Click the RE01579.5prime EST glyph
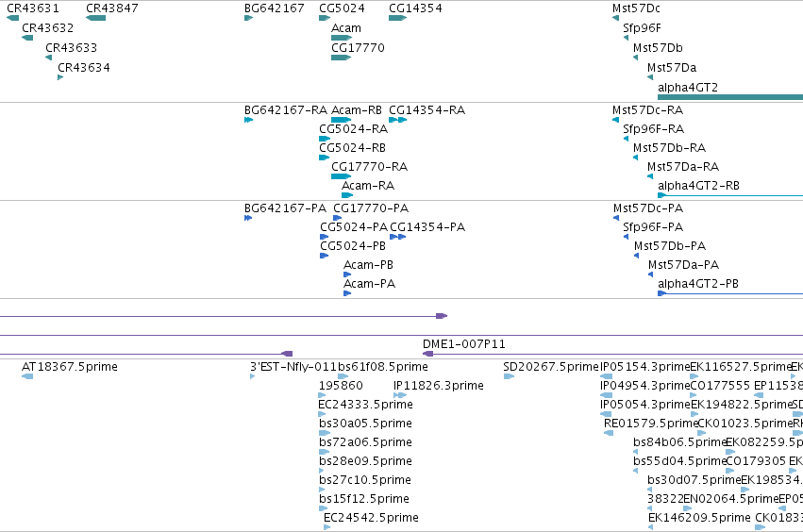The height and width of the screenshot is (532, 803). tap(609, 433)
